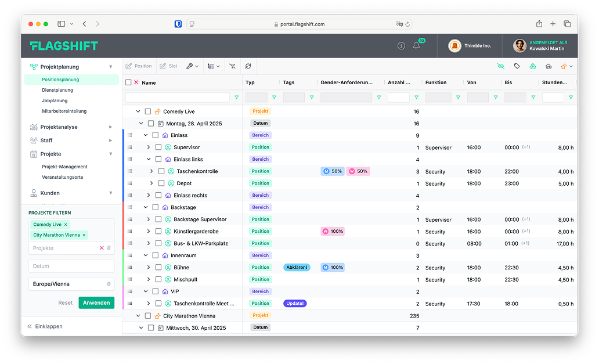This screenshot has height=364, width=599.
Task: Click the Anwenden button
Action: click(96, 302)
